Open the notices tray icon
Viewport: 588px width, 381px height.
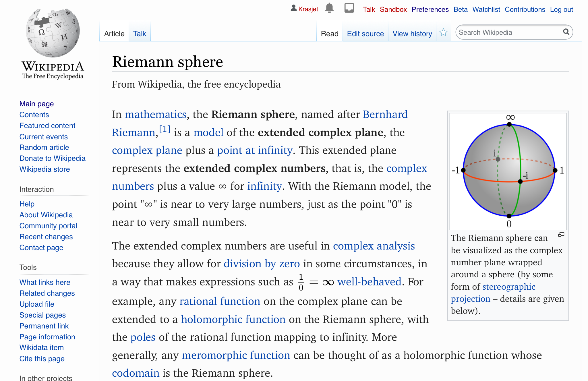pos(349,8)
